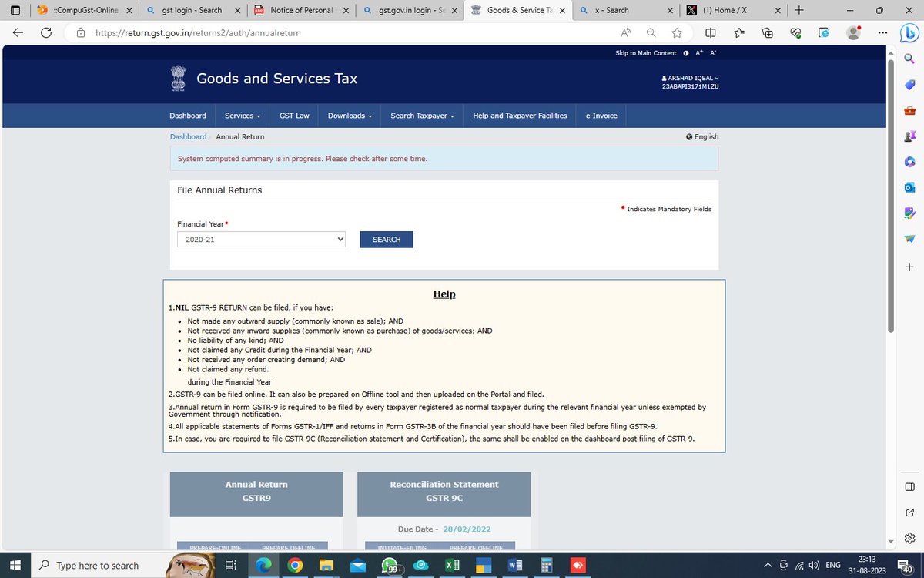Toggle high contrast mode icon

pyautogui.click(x=685, y=53)
